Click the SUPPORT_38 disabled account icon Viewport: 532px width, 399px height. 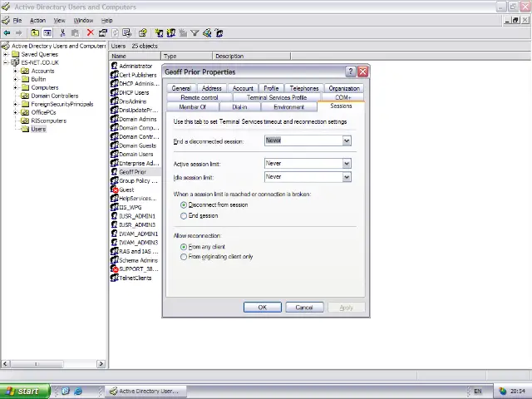115,268
